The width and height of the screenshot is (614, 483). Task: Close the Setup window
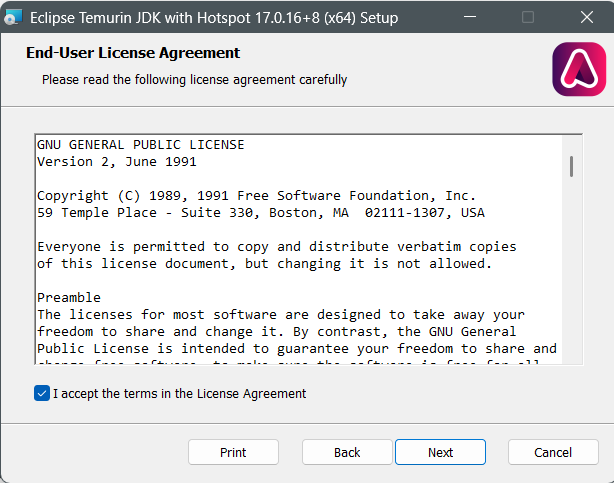(x=587, y=17)
